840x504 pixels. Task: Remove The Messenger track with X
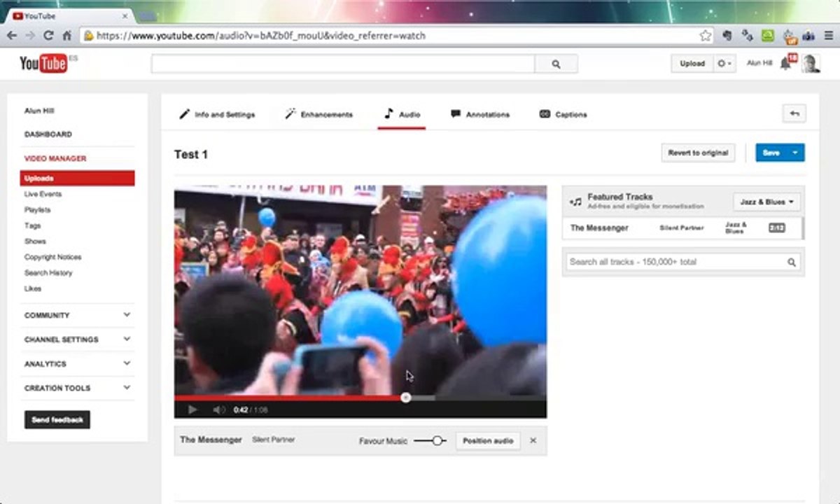click(533, 440)
